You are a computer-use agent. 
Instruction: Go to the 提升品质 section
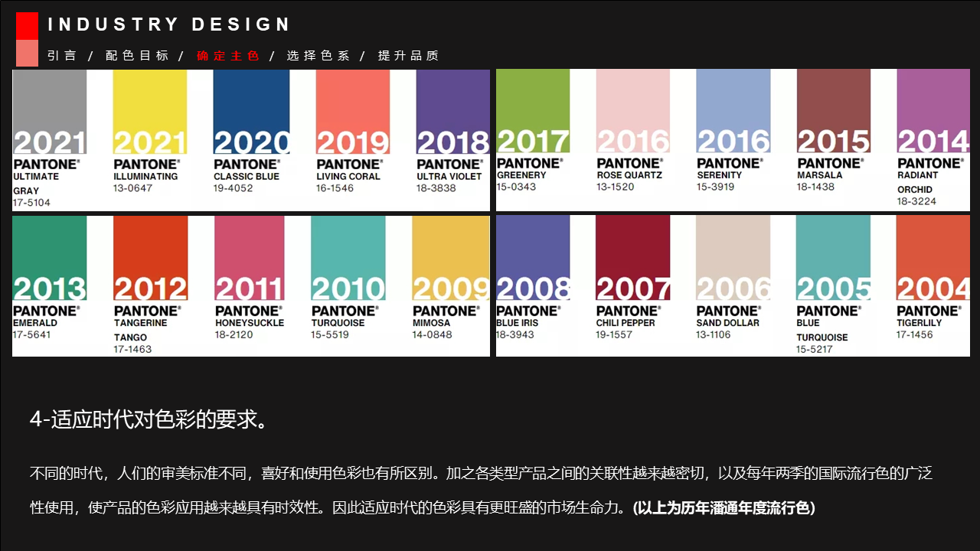click(408, 55)
